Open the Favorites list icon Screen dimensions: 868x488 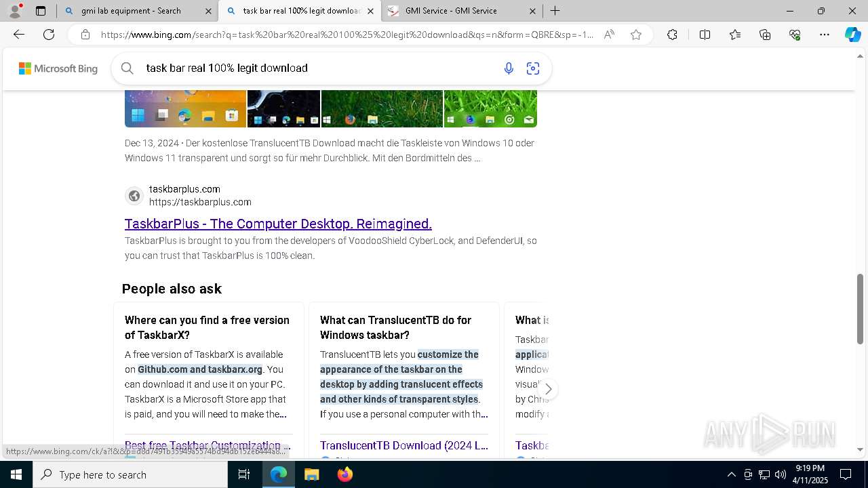[735, 35]
